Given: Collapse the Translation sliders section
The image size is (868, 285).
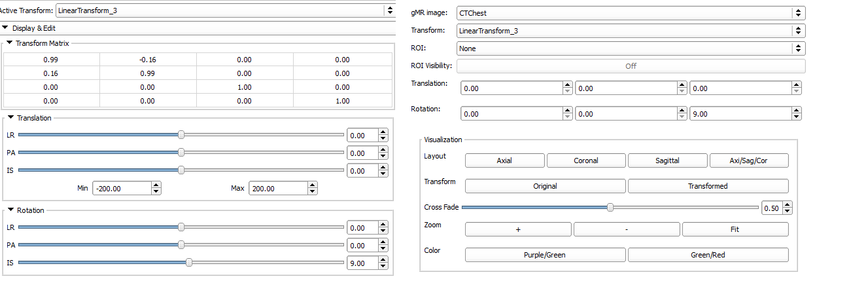Looking at the screenshot, I should 10,118.
